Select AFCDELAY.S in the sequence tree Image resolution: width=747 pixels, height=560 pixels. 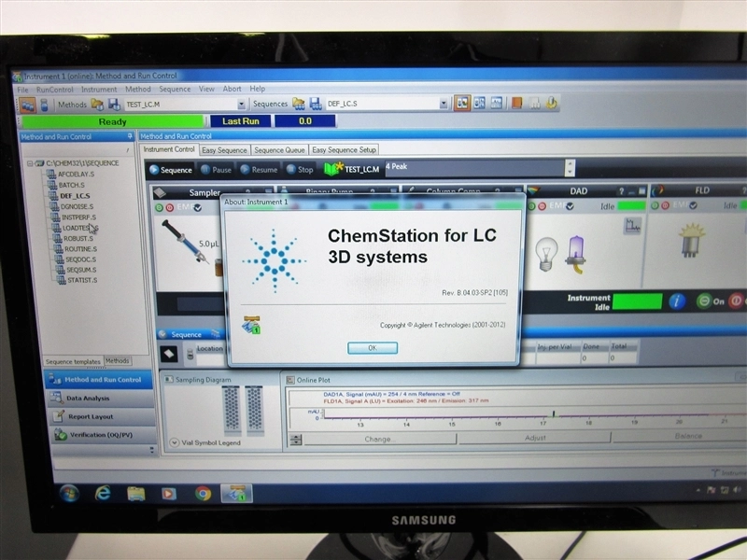click(x=77, y=175)
